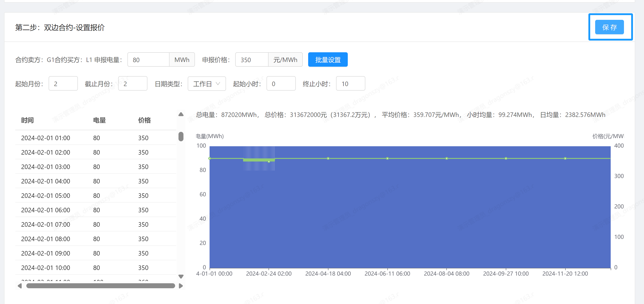This screenshot has height=304, width=644.
Task: Click the 电量 column header
Action: tap(99, 120)
